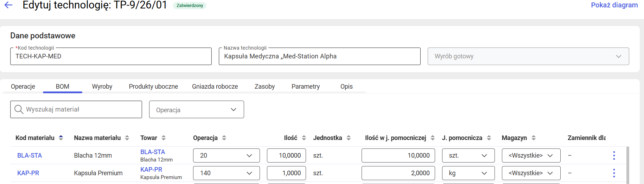Sort by Nazwa materiału column
This screenshot has height=184, width=644.
[x=127, y=138]
